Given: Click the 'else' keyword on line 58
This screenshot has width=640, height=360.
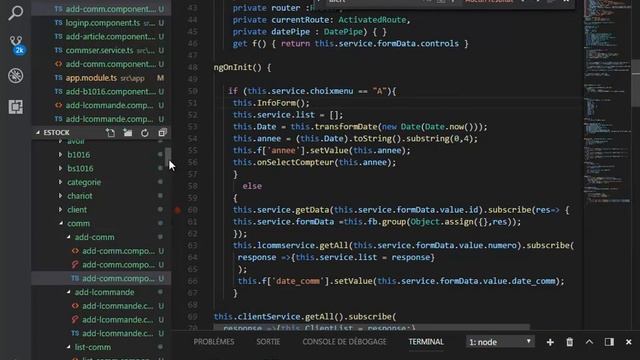Looking at the screenshot, I should point(252,186).
